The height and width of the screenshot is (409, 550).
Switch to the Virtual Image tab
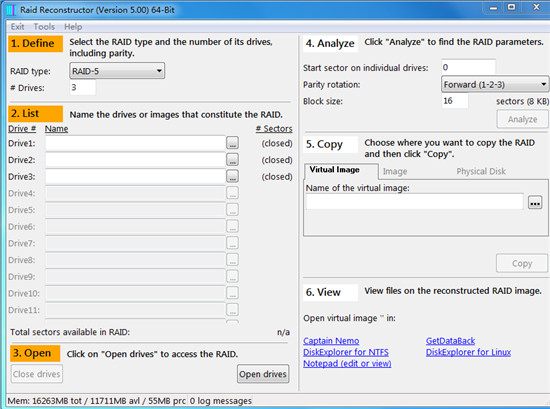click(x=335, y=170)
